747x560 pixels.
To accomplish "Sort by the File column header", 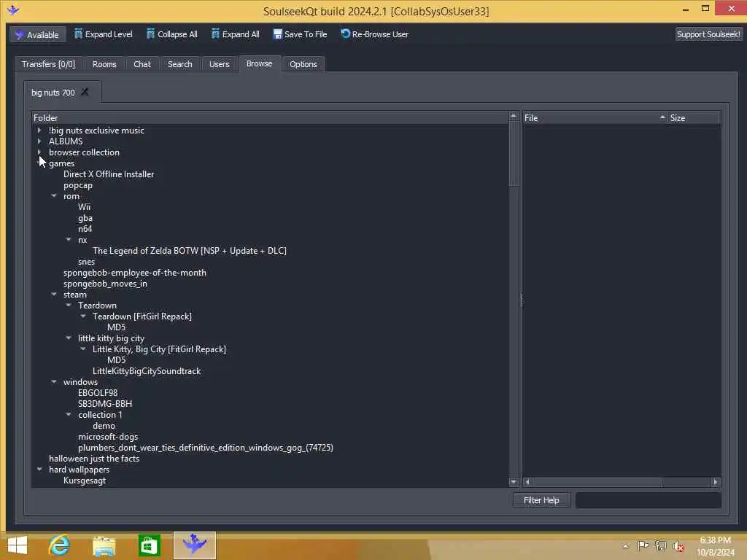I will tap(595, 117).
